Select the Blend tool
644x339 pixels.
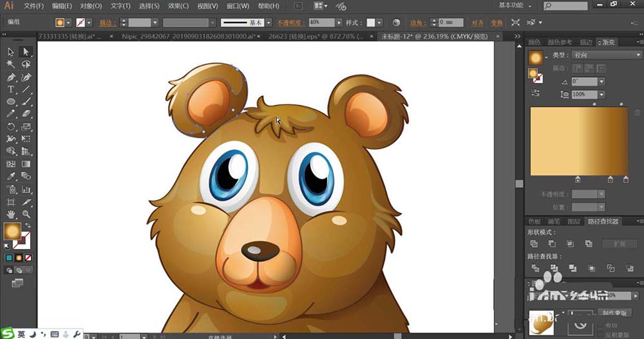(x=26, y=176)
